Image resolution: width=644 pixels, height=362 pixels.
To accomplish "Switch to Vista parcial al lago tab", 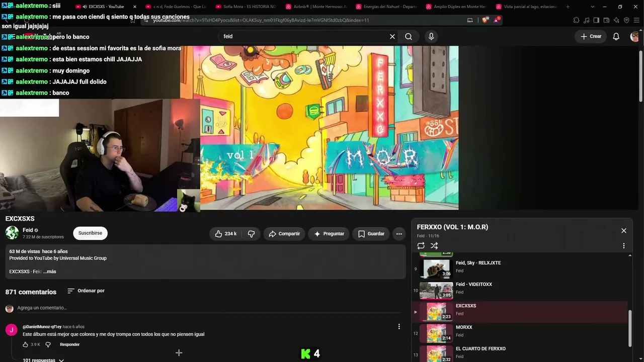I will 526,7.
